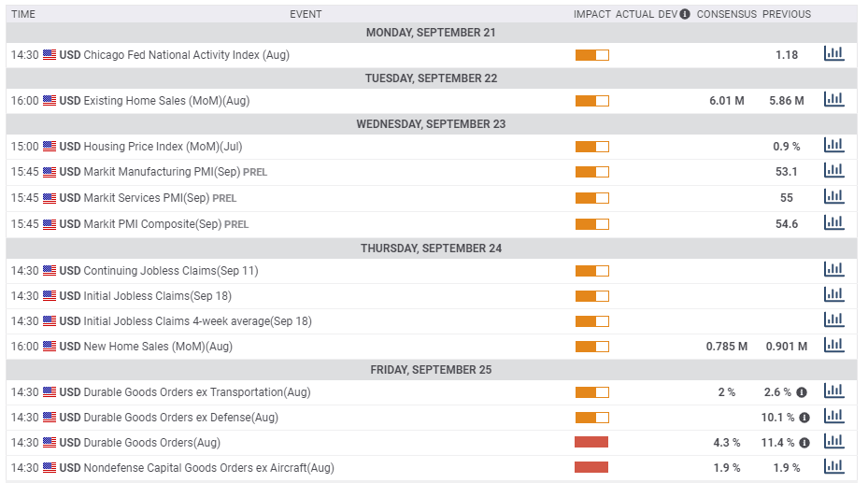868x483 pixels.
Task: Click orange impact bar for Markit PMI Composite
Action: (591, 224)
